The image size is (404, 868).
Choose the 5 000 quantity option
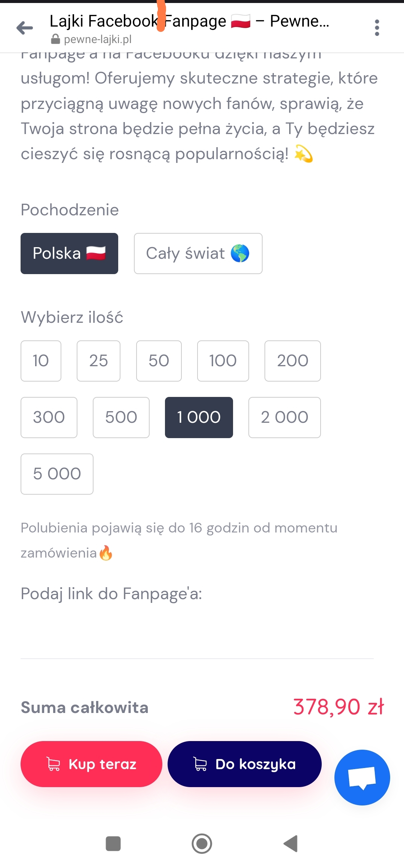coord(57,474)
